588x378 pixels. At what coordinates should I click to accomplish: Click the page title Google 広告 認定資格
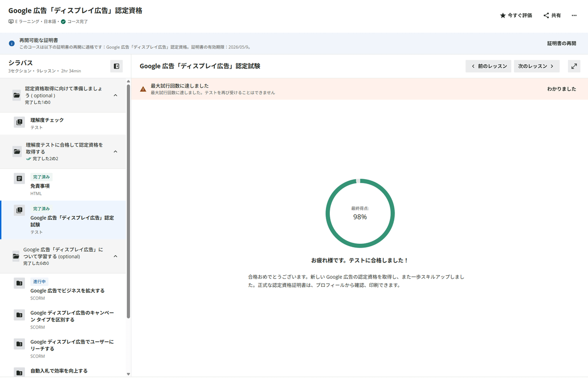click(x=75, y=10)
